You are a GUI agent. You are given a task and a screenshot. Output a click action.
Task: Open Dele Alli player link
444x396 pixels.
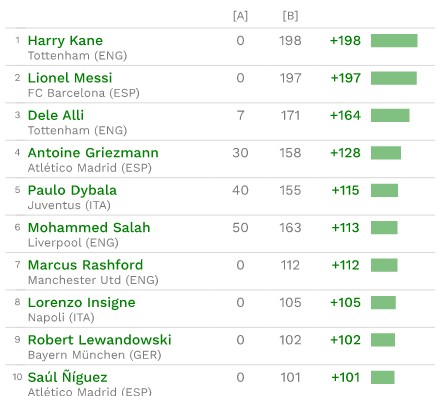(x=56, y=115)
